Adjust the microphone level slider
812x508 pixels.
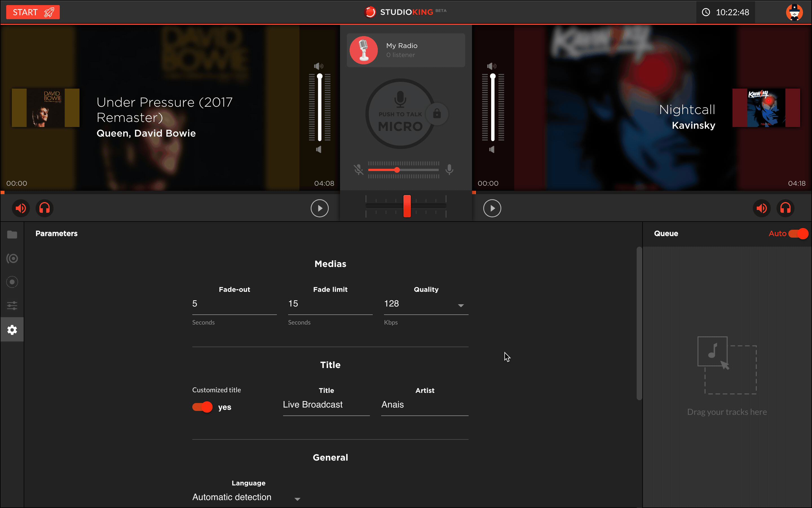tap(403, 170)
